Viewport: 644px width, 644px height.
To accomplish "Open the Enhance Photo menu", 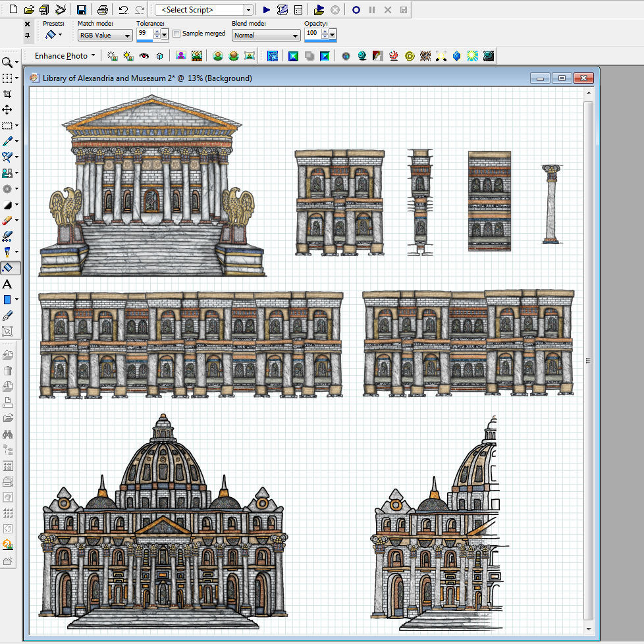I will (x=65, y=56).
